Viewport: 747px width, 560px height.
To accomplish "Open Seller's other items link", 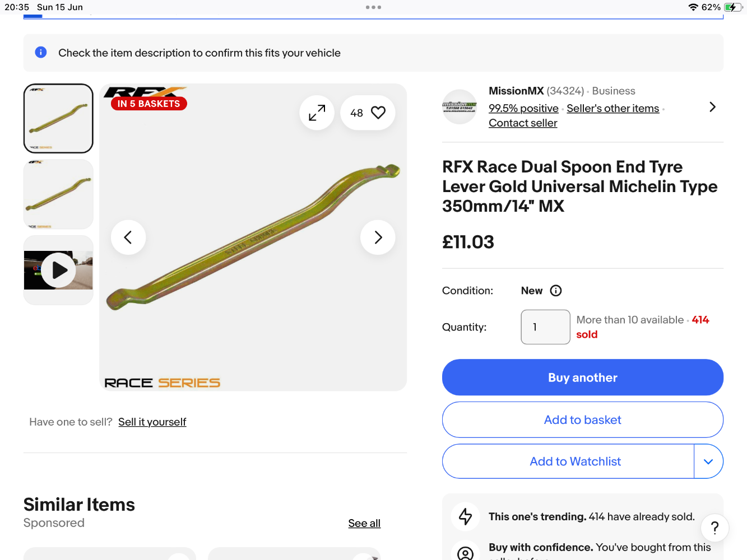I will click(613, 108).
